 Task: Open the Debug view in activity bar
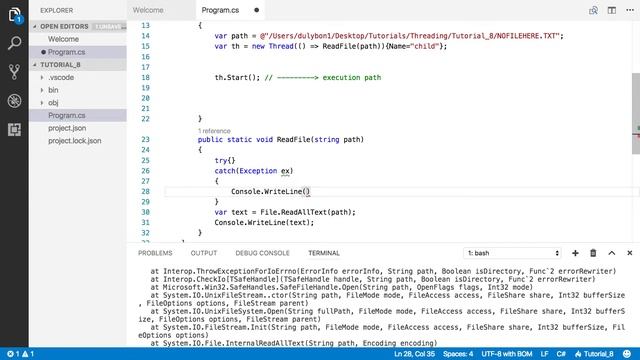14,101
